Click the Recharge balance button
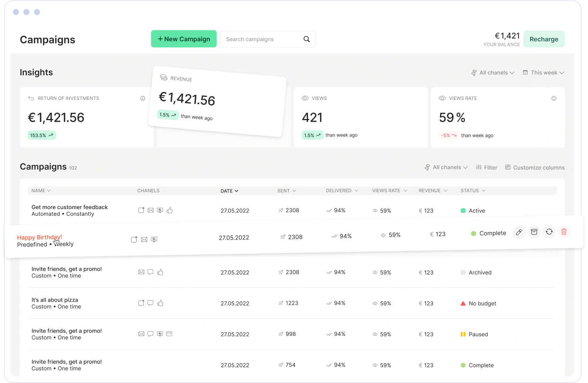588x383 pixels. pyautogui.click(x=544, y=39)
